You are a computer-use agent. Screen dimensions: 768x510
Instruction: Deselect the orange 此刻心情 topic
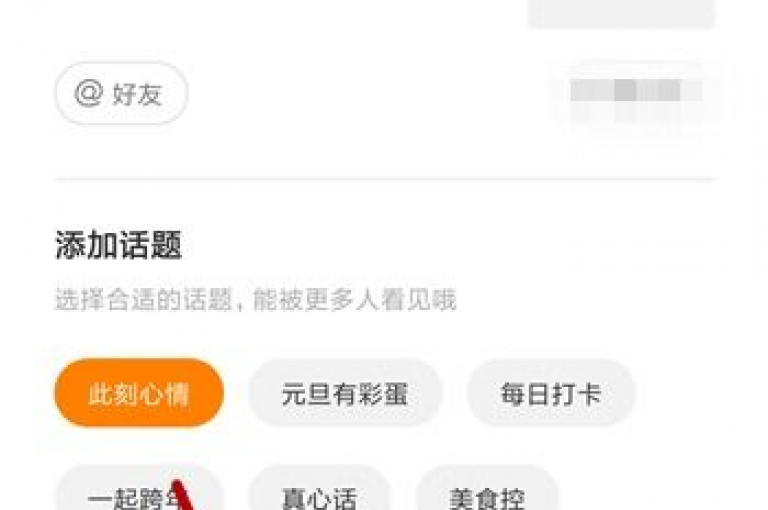tap(139, 393)
